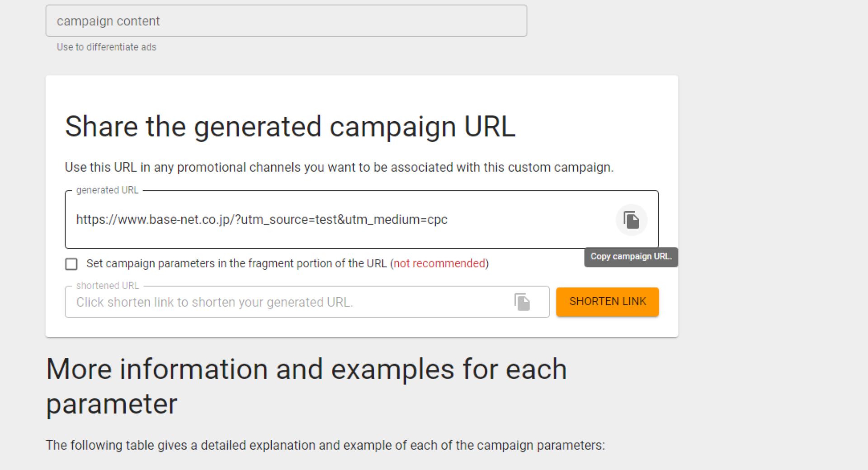Click the 'Copy campaign URL.' tooltip
Screen dimensions: 868x470
point(631,256)
